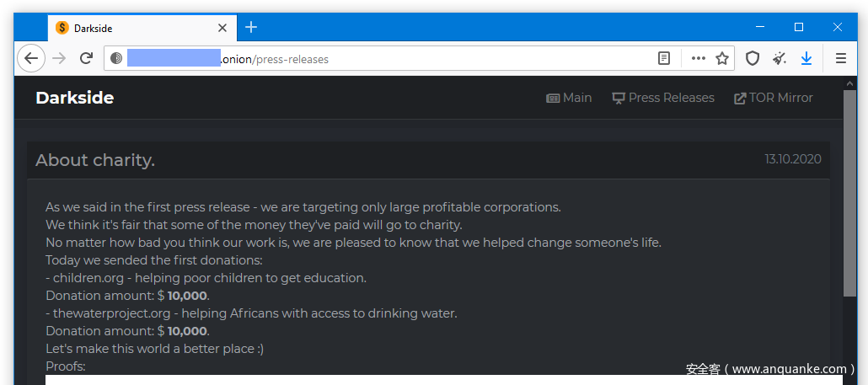868x385 pixels.
Task: Open the hamburger application menu
Action: 840,58
